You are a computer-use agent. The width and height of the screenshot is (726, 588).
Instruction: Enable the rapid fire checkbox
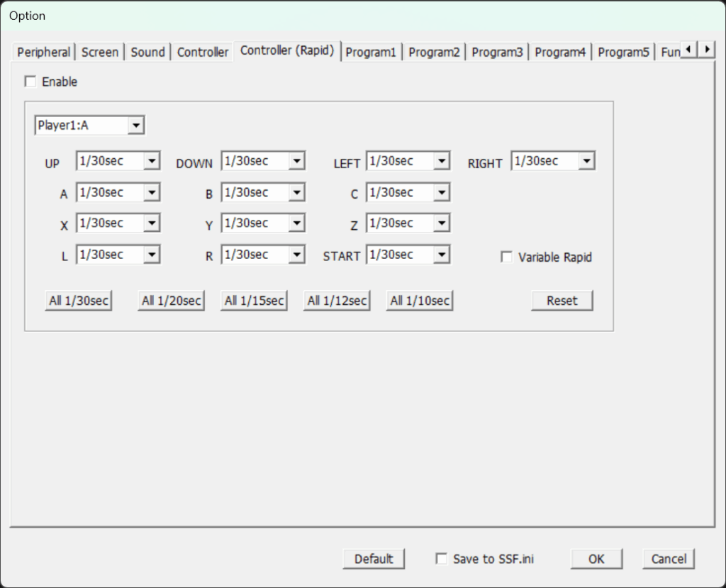pyautogui.click(x=30, y=82)
